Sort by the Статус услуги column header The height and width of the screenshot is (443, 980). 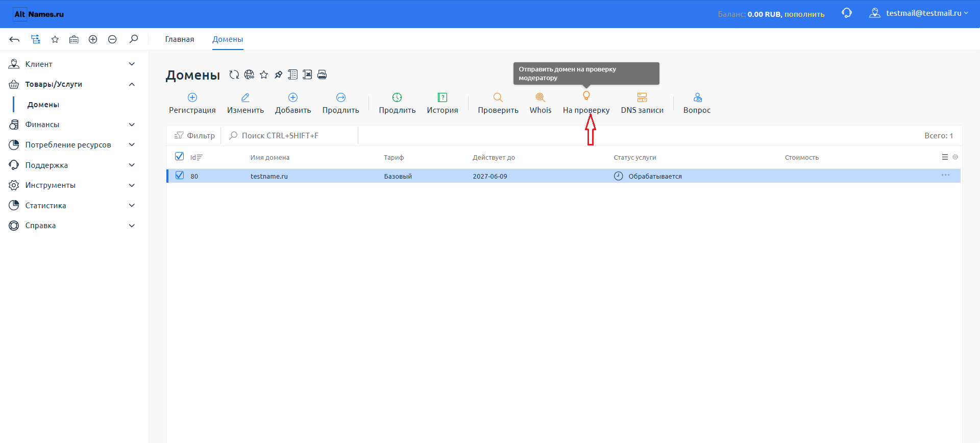pos(635,157)
